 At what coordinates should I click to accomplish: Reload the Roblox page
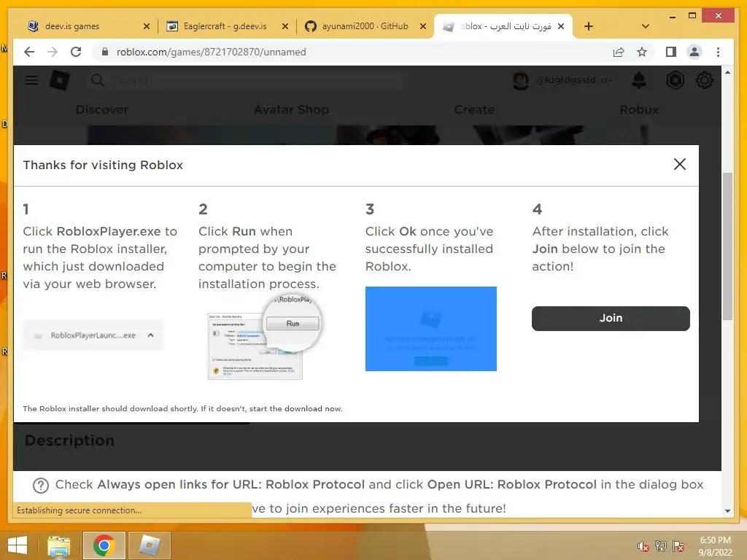click(76, 52)
